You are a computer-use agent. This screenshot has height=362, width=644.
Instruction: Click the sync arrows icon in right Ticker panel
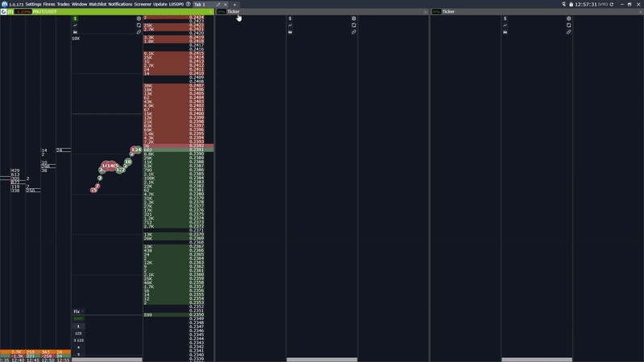[568, 25]
